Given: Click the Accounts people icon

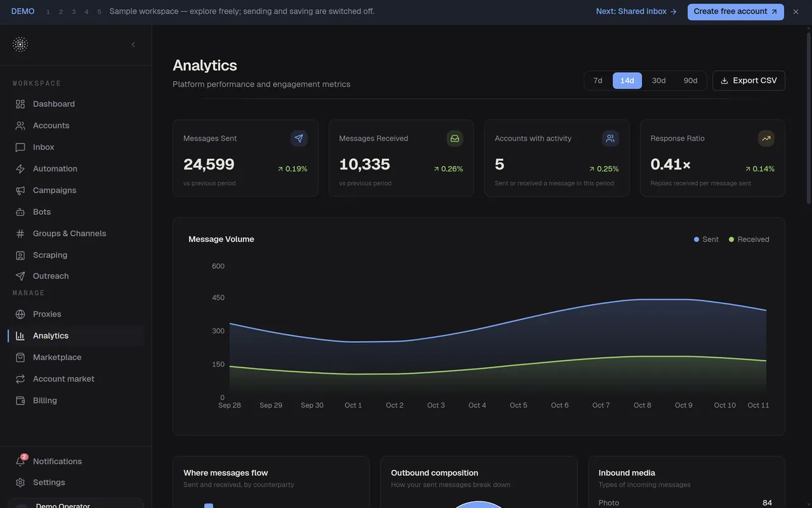Looking at the screenshot, I should point(20,126).
